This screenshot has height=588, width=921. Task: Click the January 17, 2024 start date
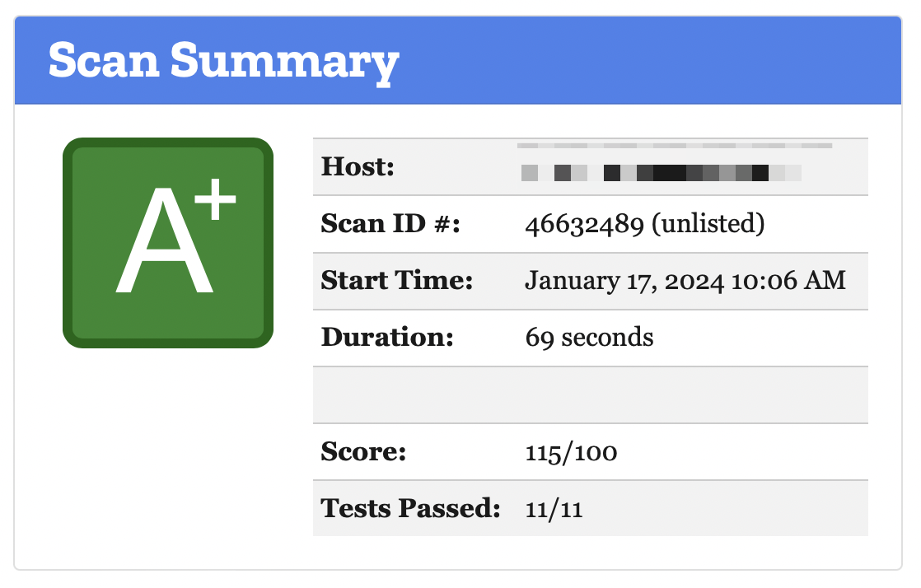pos(625,281)
